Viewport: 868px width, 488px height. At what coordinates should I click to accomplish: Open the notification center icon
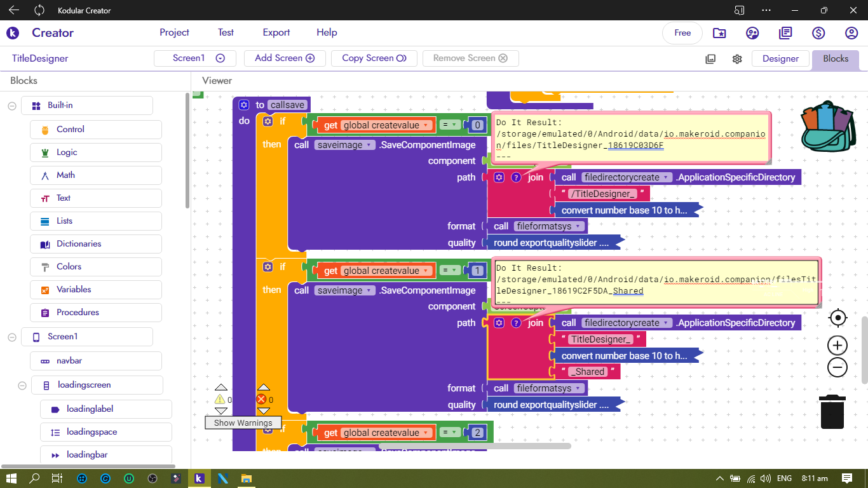tap(847, 478)
